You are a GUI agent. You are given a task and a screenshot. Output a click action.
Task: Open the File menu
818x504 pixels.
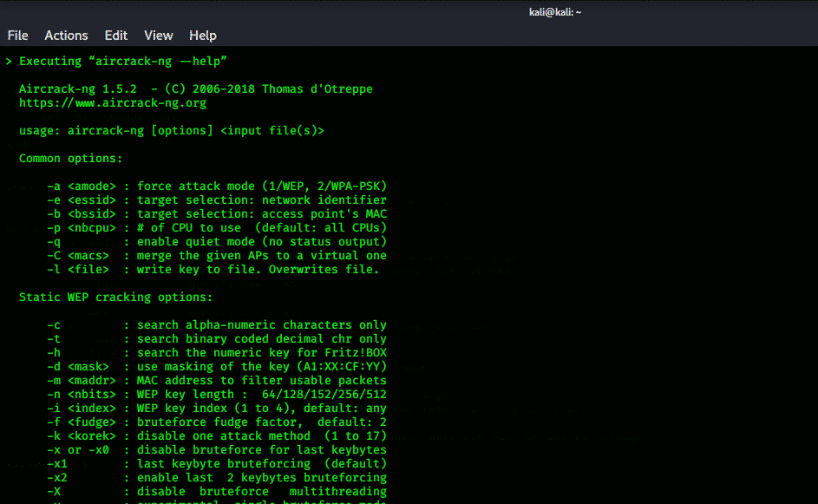tap(17, 36)
